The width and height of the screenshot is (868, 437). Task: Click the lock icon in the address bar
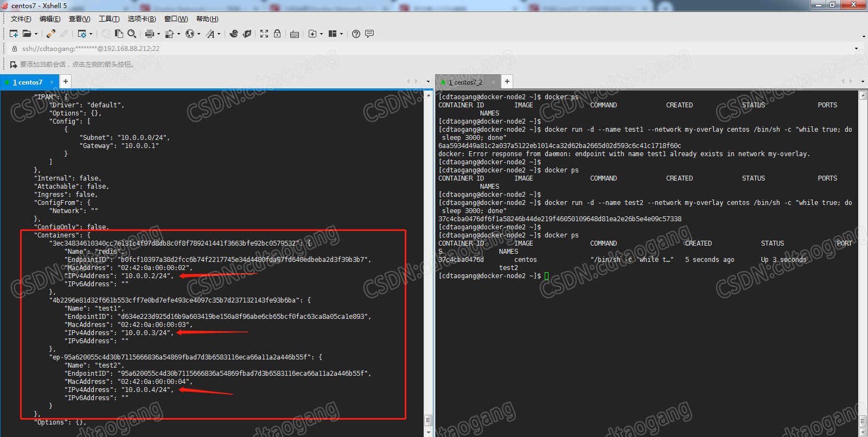[15, 49]
